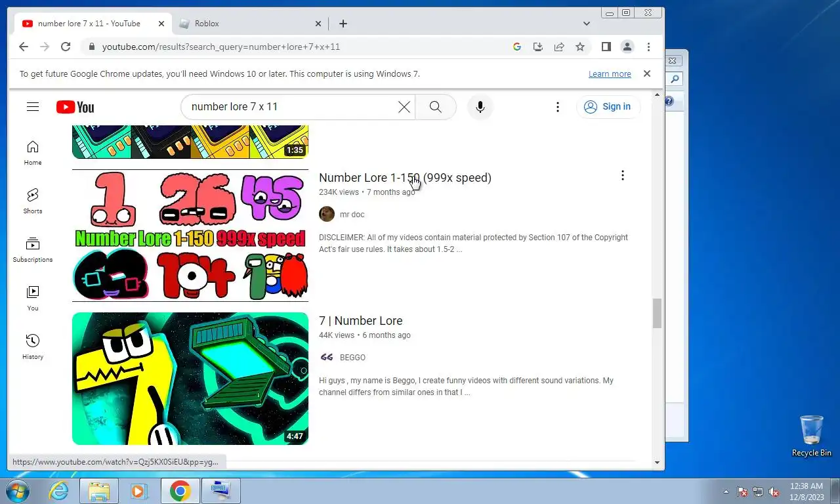Click the On-Screen Keyboard taskbar icon
Screen dimensions: 840x504
tap(221, 491)
